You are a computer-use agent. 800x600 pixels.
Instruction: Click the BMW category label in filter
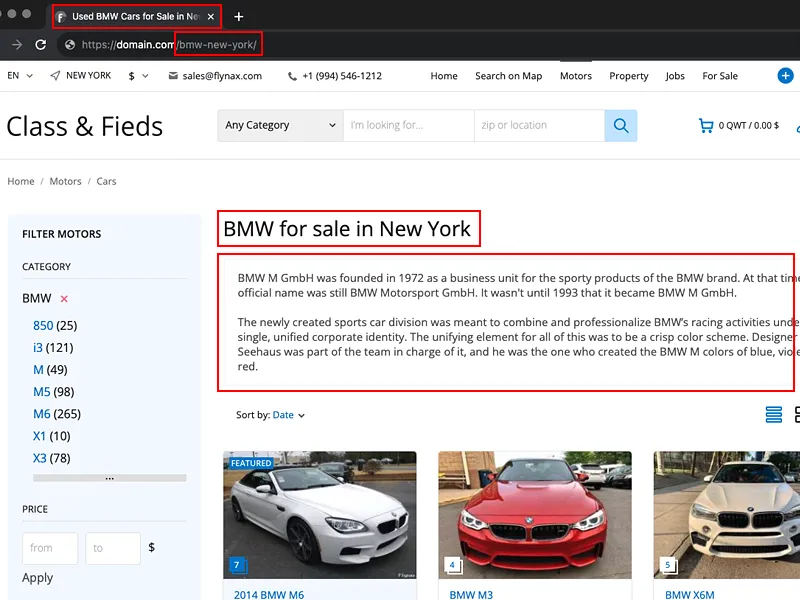pos(37,298)
